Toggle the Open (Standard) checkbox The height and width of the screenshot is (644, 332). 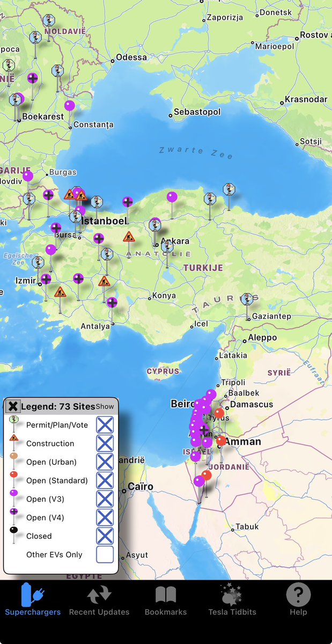tap(105, 480)
